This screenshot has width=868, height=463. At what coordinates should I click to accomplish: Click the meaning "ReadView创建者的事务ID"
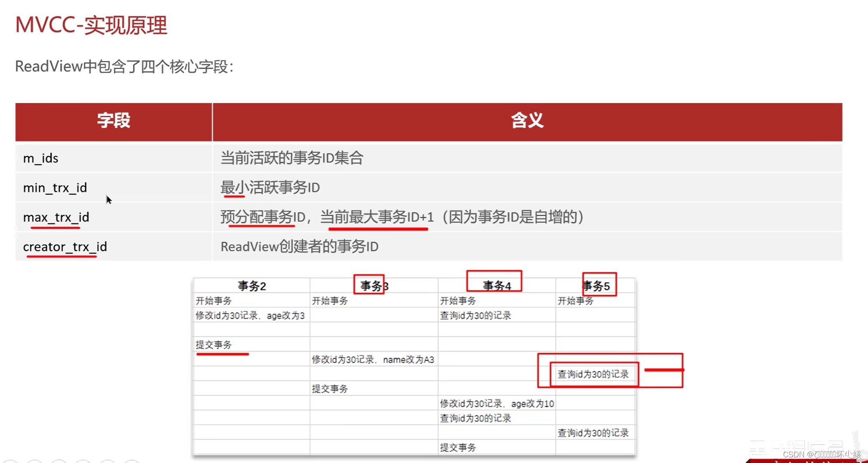299,247
